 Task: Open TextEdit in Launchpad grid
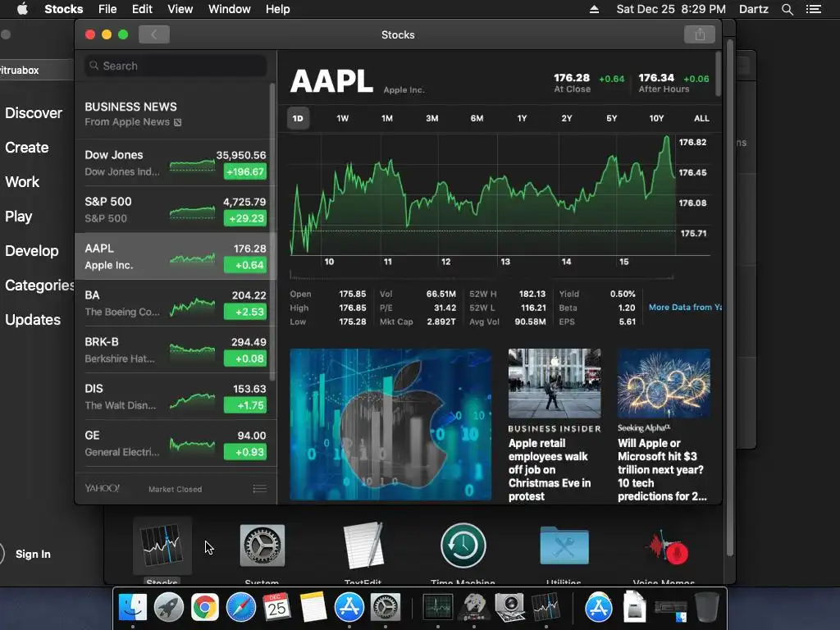point(363,546)
